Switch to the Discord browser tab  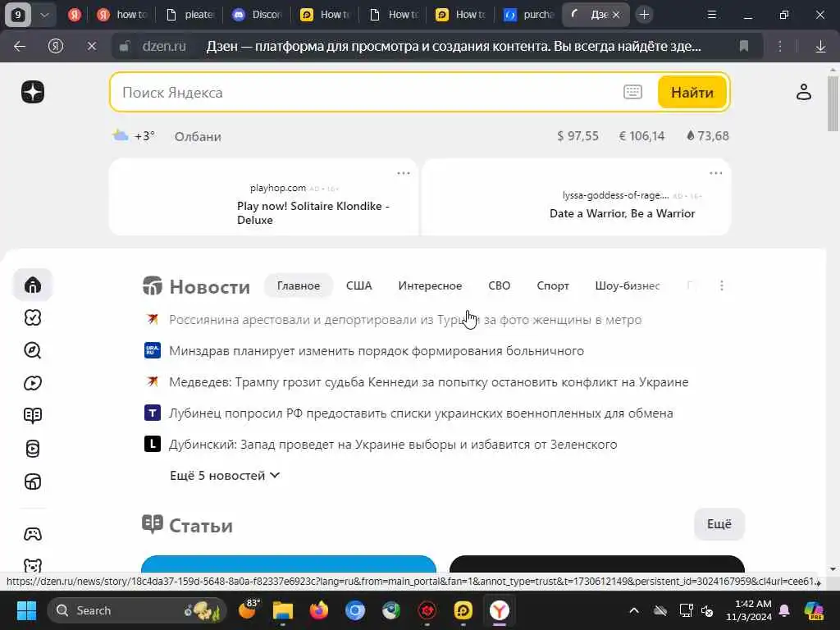coord(257,15)
